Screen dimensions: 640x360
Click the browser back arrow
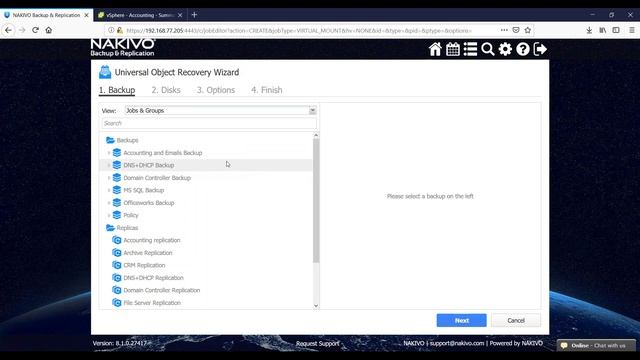8,30
